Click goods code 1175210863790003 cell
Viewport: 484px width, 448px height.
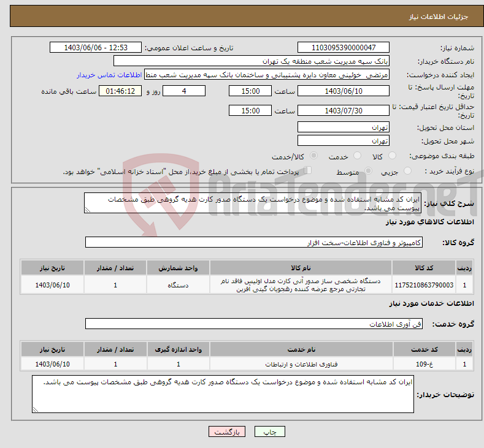(x=424, y=285)
